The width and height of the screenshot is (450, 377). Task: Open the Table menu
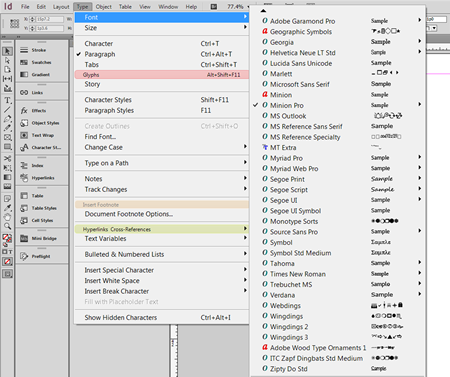(x=125, y=7)
